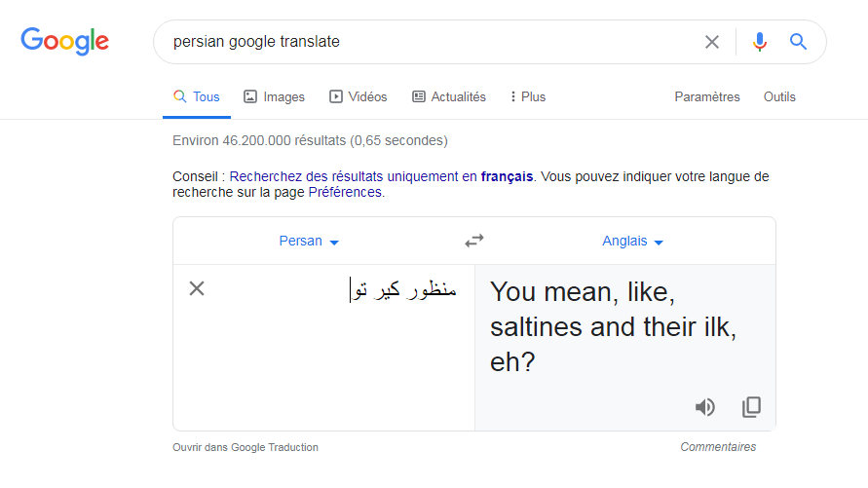Click inside the Persian text input area

click(323, 348)
